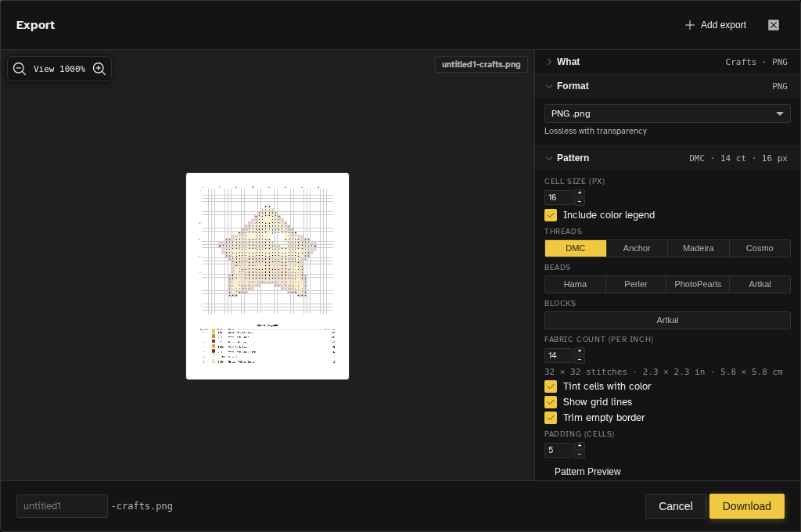Click the untitled1-crafts.png file label

[x=481, y=64]
